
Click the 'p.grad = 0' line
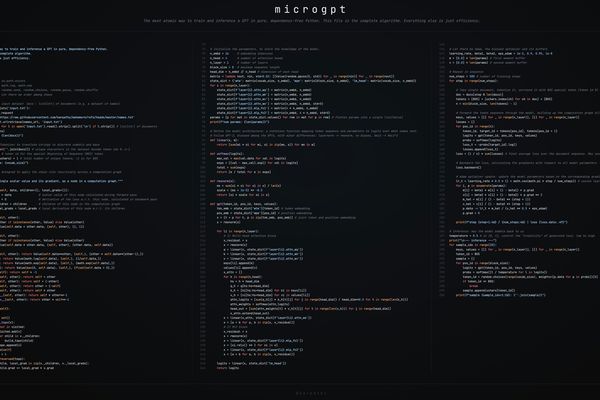(471, 213)
